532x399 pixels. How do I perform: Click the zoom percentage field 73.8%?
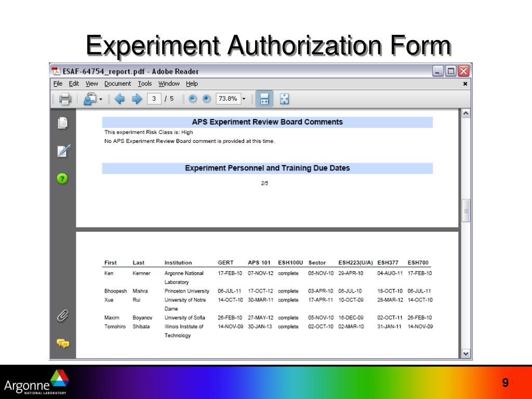[229, 99]
